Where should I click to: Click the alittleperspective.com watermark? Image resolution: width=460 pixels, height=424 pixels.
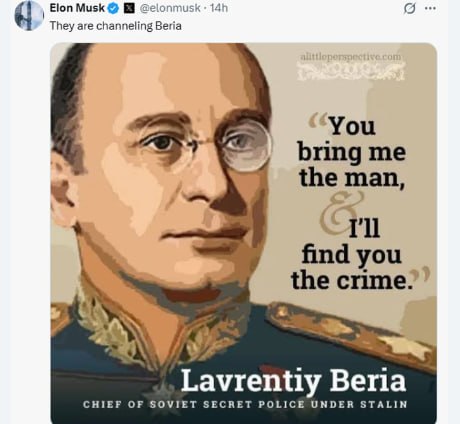351,57
